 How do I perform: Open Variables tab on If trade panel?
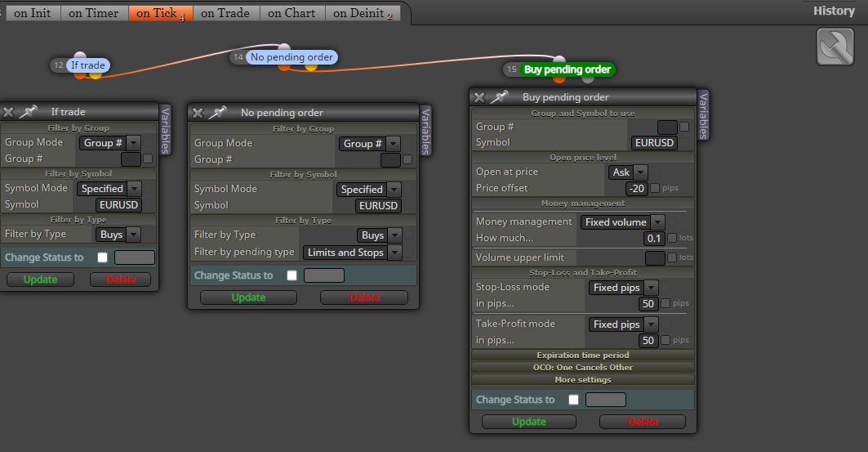coord(164,130)
